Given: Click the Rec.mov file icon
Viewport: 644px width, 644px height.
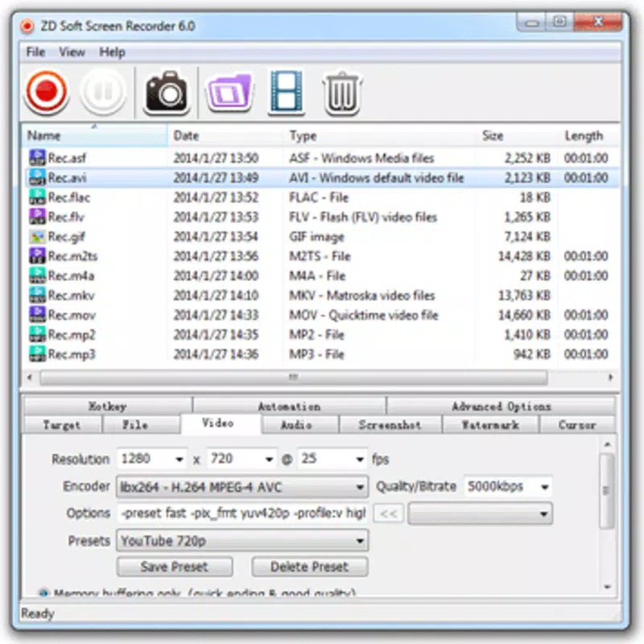Looking at the screenshot, I should (x=37, y=315).
